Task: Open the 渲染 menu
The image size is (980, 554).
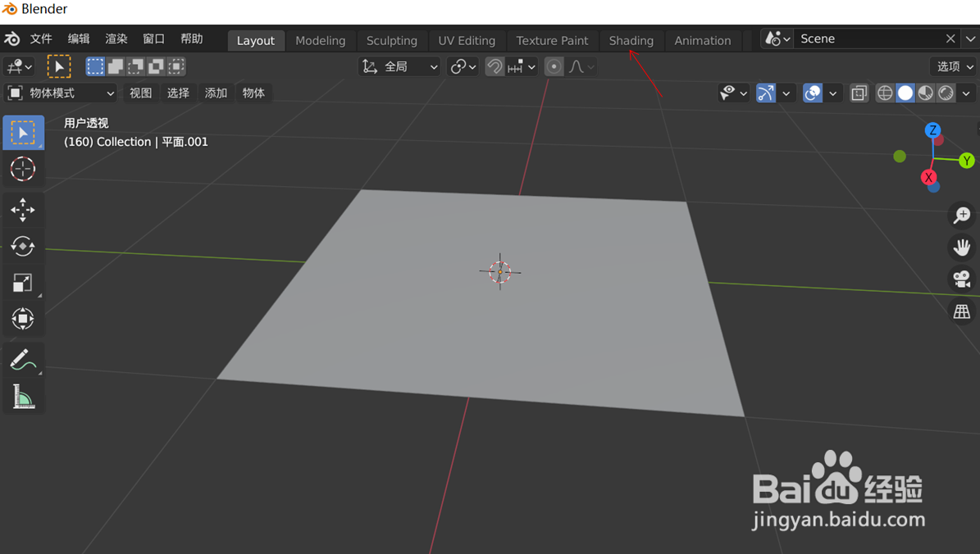Action: (x=115, y=38)
